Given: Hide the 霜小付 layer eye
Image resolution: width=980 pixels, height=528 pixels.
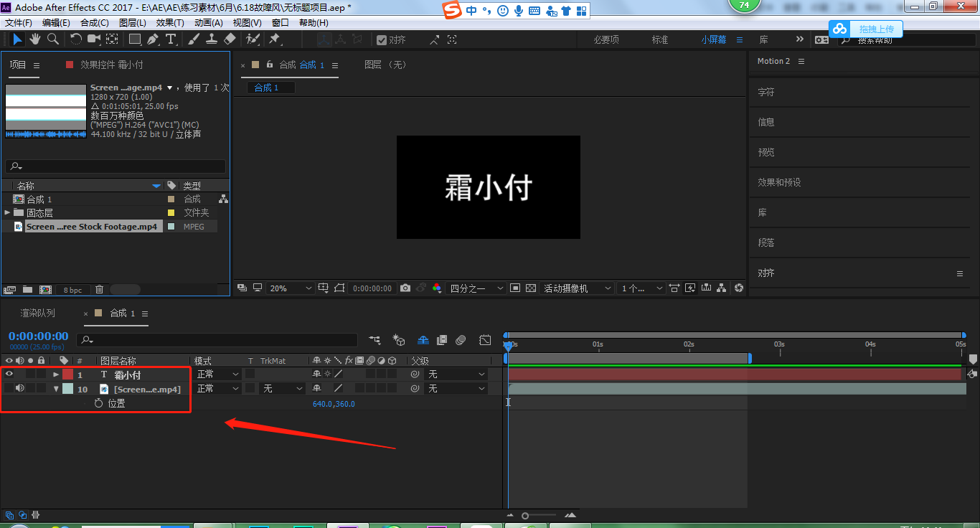Looking at the screenshot, I should [9, 374].
